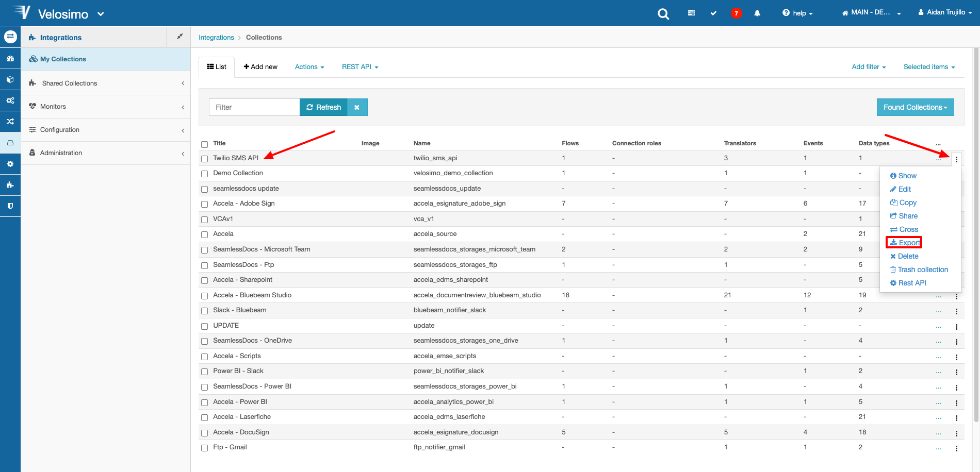Click the ellipsis link in Power BI - Slack row
980x472 pixels.
[938, 372]
